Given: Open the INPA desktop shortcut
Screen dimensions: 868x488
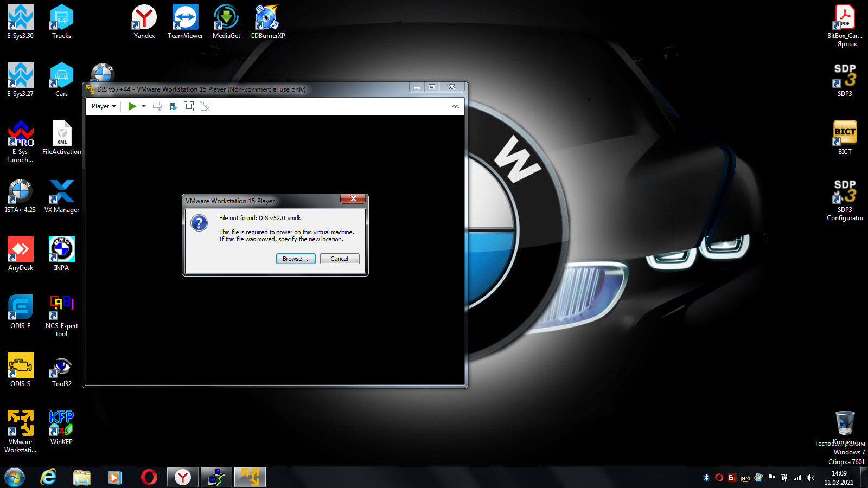Looking at the screenshot, I should (61, 254).
